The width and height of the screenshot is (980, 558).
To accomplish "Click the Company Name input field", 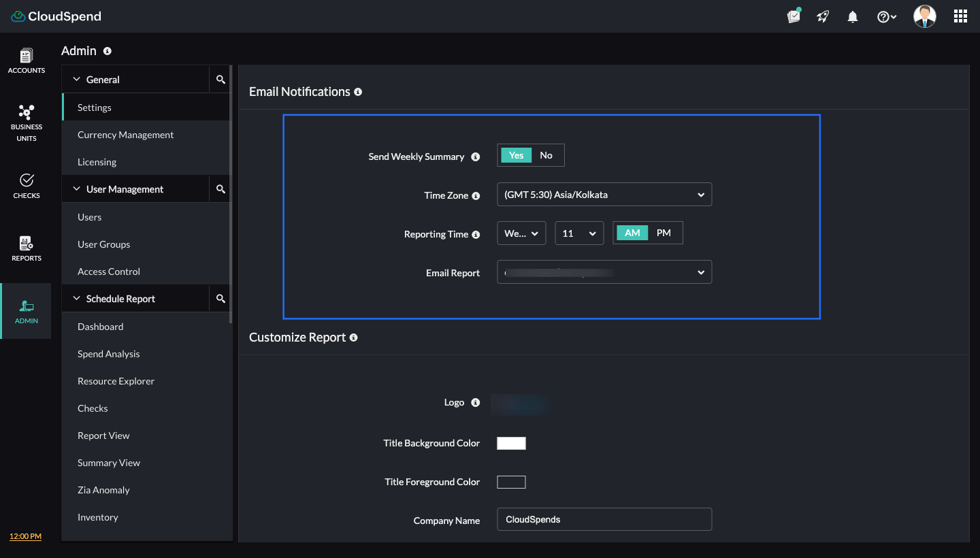I will pyautogui.click(x=604, y=519).
